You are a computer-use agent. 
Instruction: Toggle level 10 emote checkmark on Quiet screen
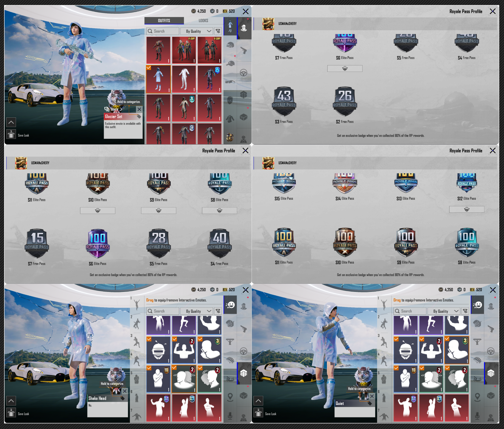[x=396, y=368]
